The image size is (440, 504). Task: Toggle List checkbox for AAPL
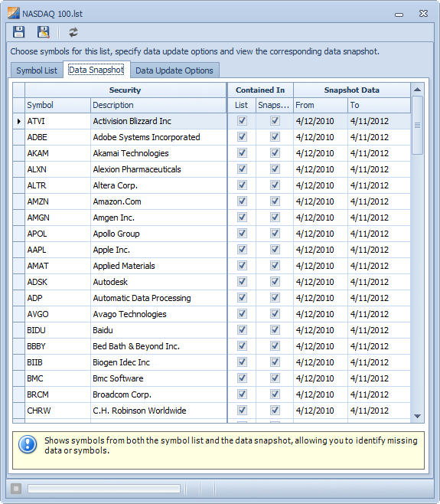[x=242, y=250]
